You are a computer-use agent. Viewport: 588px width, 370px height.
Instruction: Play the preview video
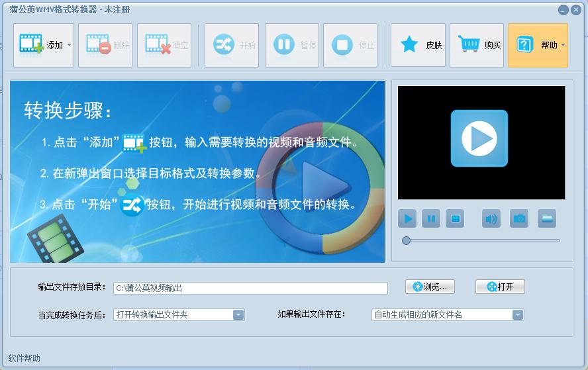click(408, 218)
